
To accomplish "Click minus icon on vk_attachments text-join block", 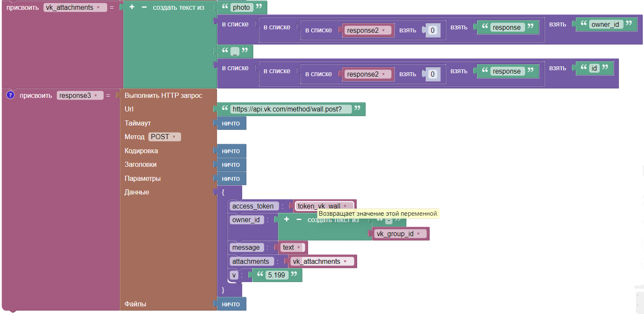I will [144, 7].
